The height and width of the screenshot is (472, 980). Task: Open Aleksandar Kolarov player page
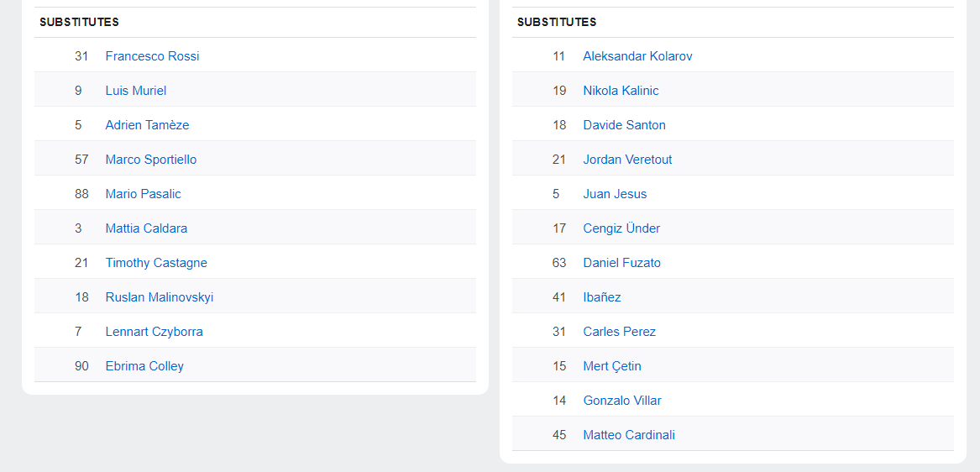point(637,56)
